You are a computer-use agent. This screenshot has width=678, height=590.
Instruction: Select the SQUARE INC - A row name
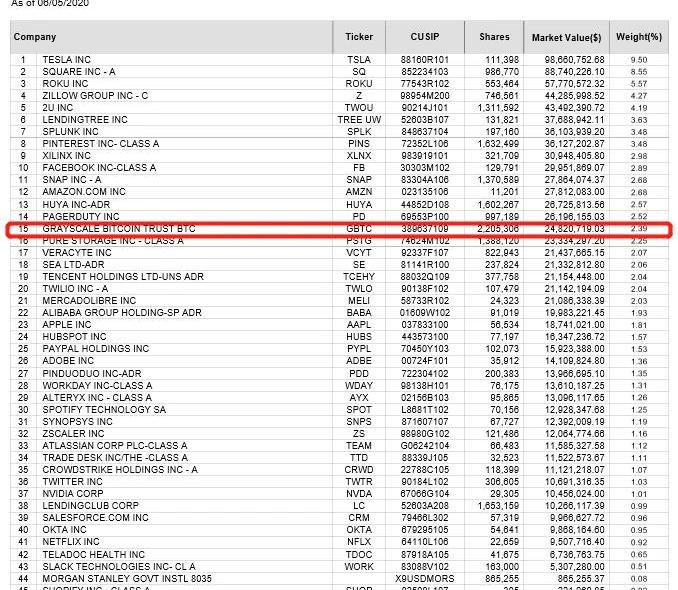[x=79, y=72]
